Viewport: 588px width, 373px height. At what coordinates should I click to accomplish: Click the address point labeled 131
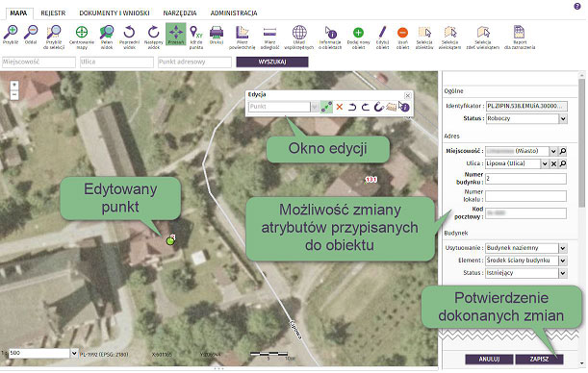point(371,180)
